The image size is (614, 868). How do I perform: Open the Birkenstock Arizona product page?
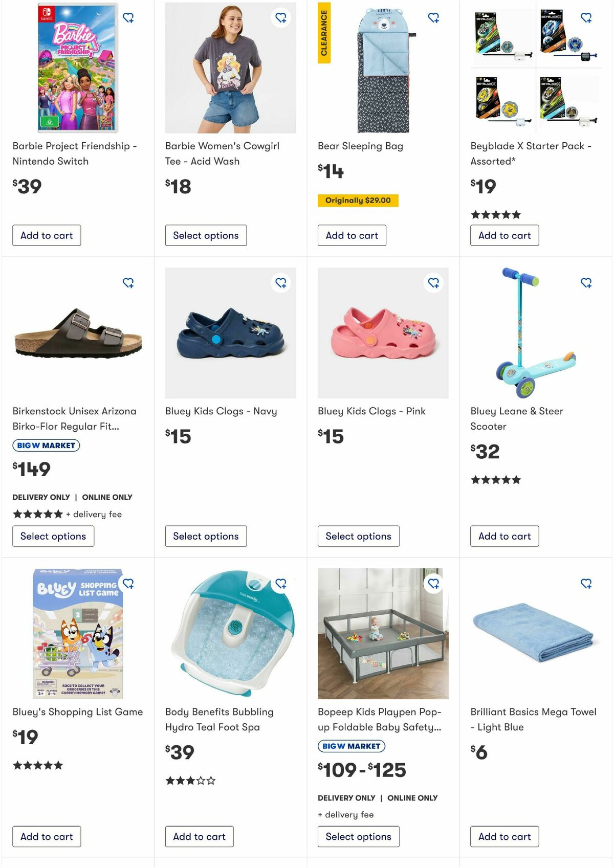pyautogui.click(x=75, y=418)
